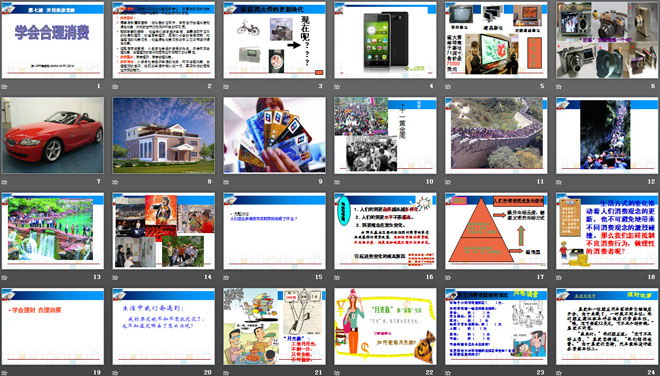Click the animation star icon under slide 4
Screen dimensions: 660x376
(x=337, y=86)
